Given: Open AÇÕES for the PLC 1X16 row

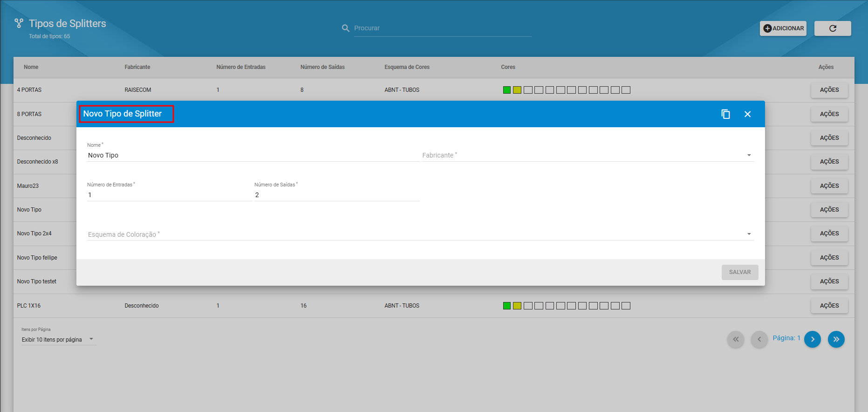Looking at the screenshot, I should pos(829,306).
